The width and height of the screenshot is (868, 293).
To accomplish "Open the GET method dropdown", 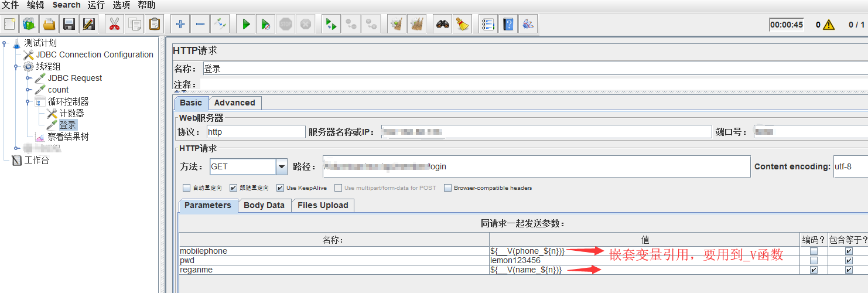I will click(x=282, y=166).
